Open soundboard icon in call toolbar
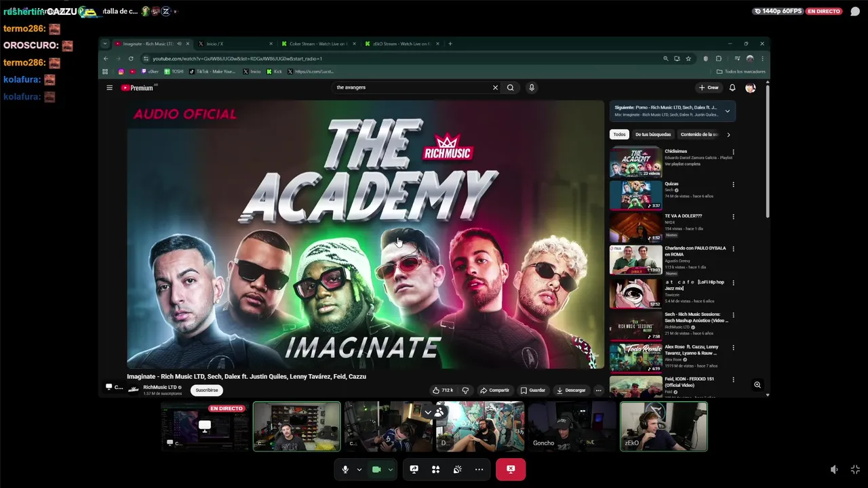 (457, 469)
